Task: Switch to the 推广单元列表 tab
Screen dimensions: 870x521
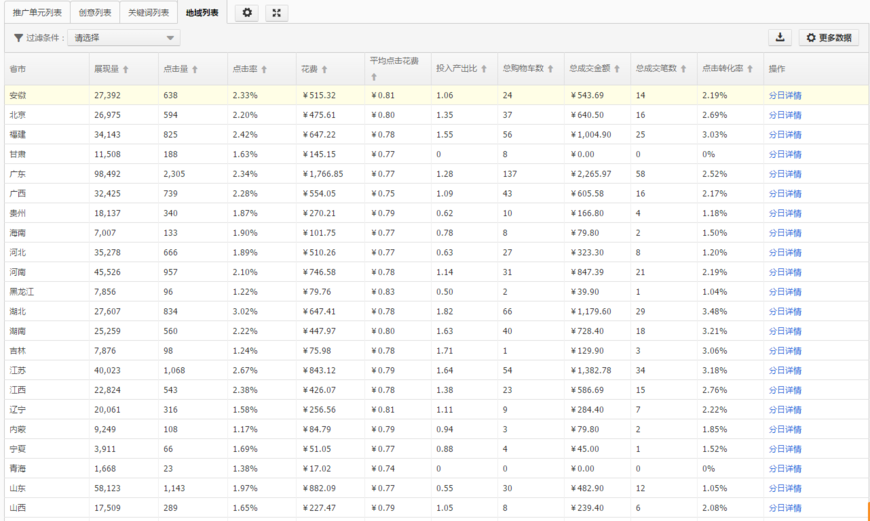Action: point(36,13)
